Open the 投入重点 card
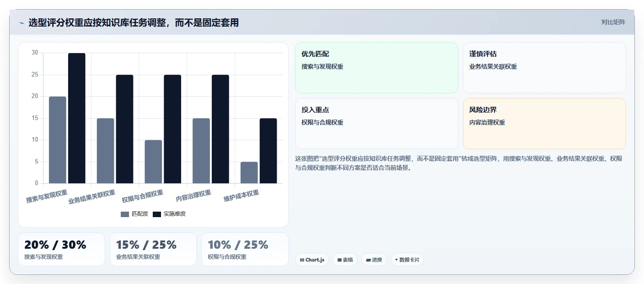Screen dimensions: 644x284 pos(376,124)
